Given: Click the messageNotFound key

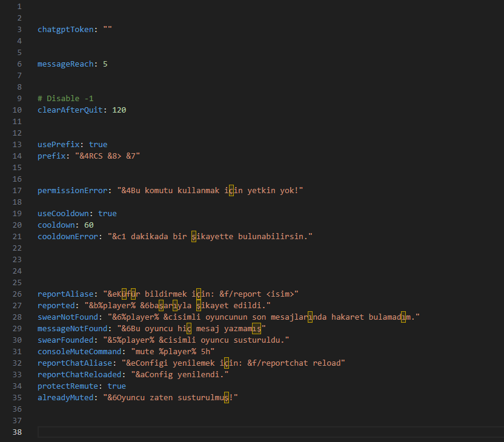Looking at the screenshot, I should 72,329.
